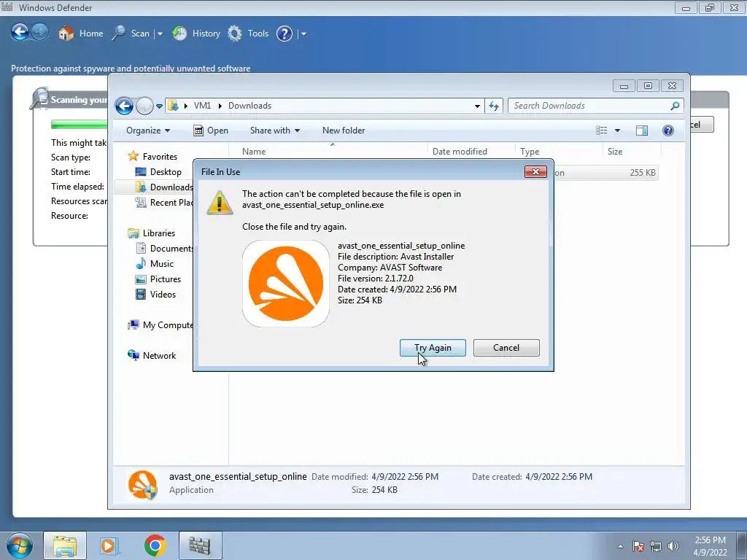The image size is (747, 560).
Task: Click Explorer's Forward navigation button
Action: (x=144, y=106)
